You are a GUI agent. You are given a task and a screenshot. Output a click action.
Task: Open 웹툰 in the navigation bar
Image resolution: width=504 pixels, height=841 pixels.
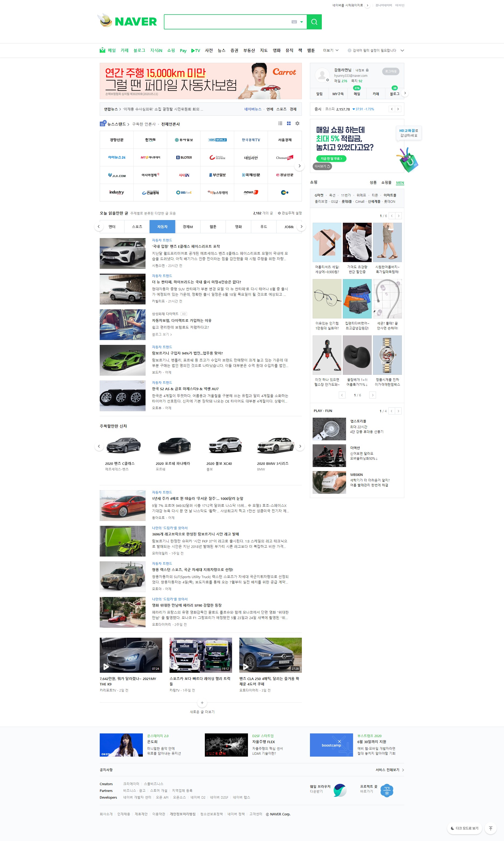[311, 50]
